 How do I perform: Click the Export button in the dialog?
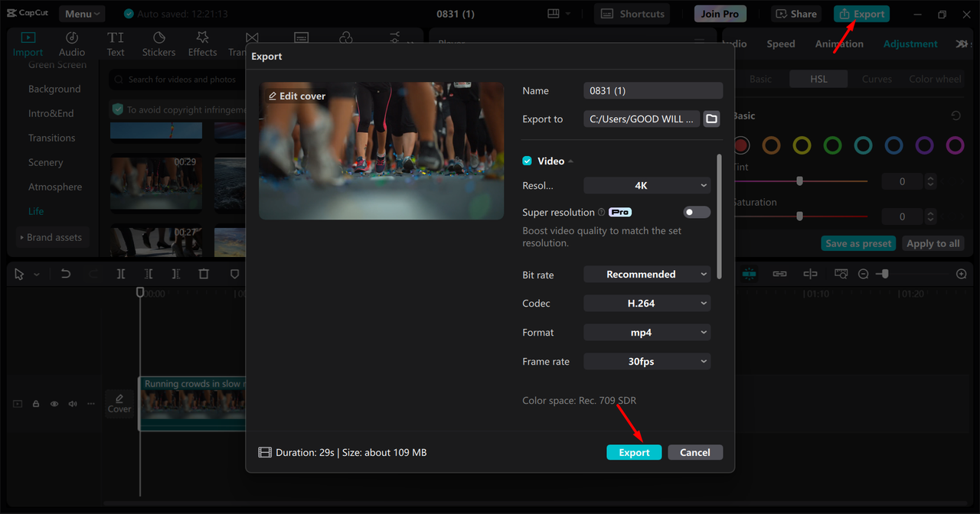[x=634, y=452]
